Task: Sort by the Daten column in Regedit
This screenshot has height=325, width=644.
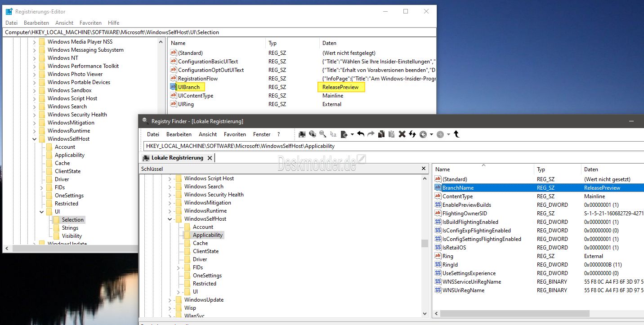Action: coord(377,43)
